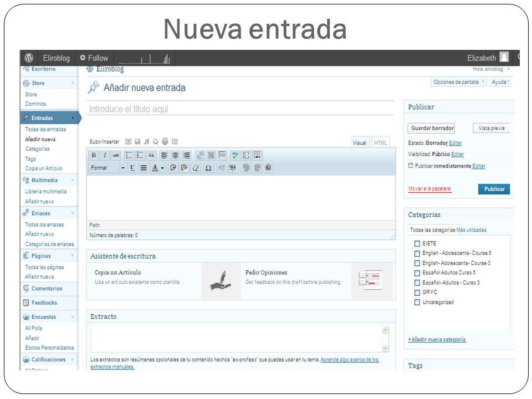Check the EIETE category
Image resolution: width=532 pixels, height=399 pixels.
tap(417, 244)
